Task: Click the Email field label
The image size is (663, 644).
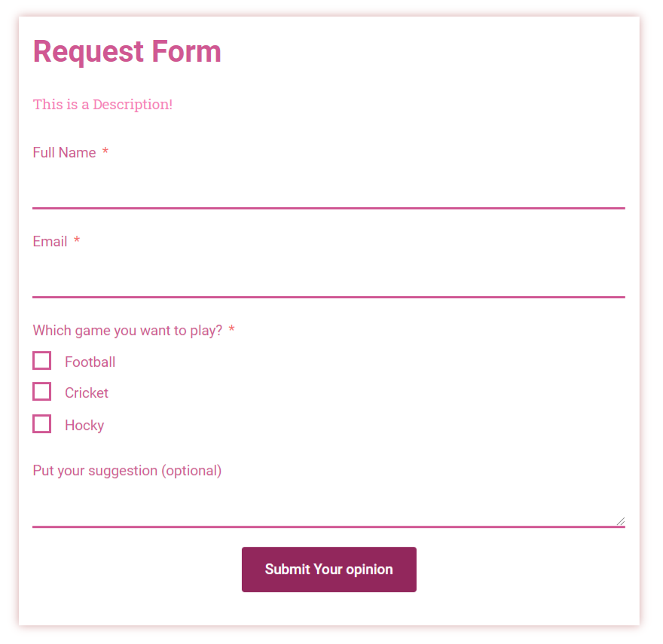Action: pos(50,242)
